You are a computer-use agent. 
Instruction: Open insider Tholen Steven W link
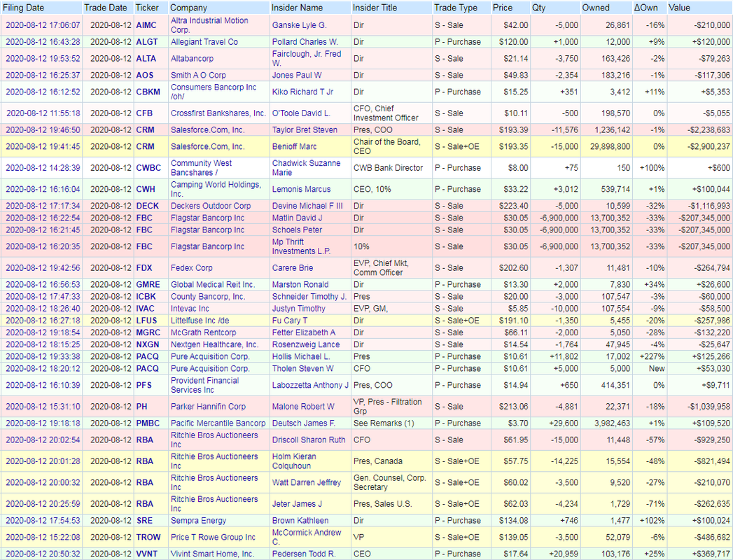(303, 369)
